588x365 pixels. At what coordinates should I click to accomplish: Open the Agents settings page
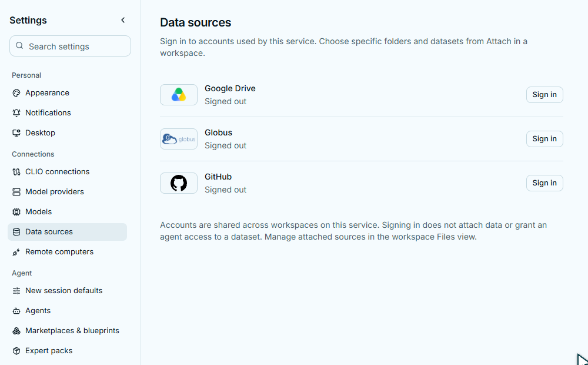68,311
